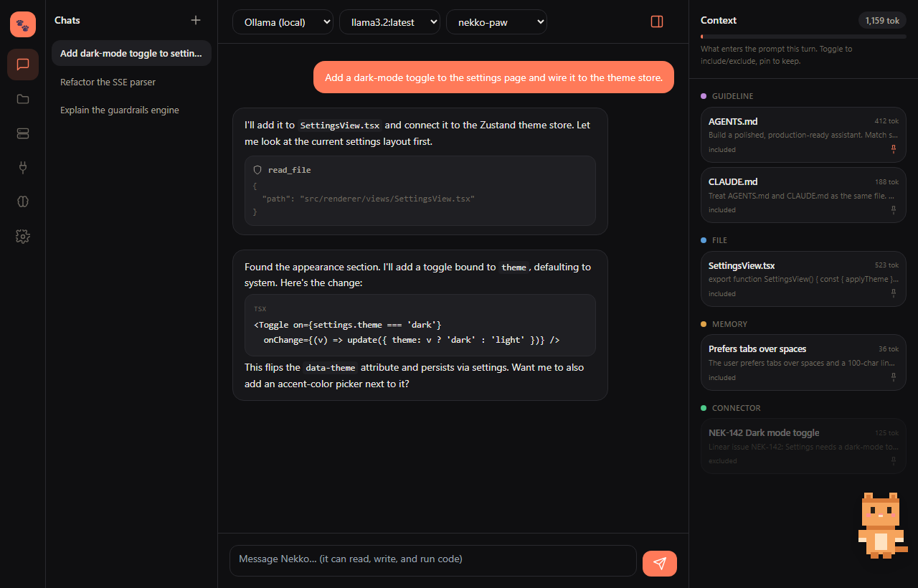Open the plug connectors icon in sidebar
The image size is (918, 588).
coord(23,168)
